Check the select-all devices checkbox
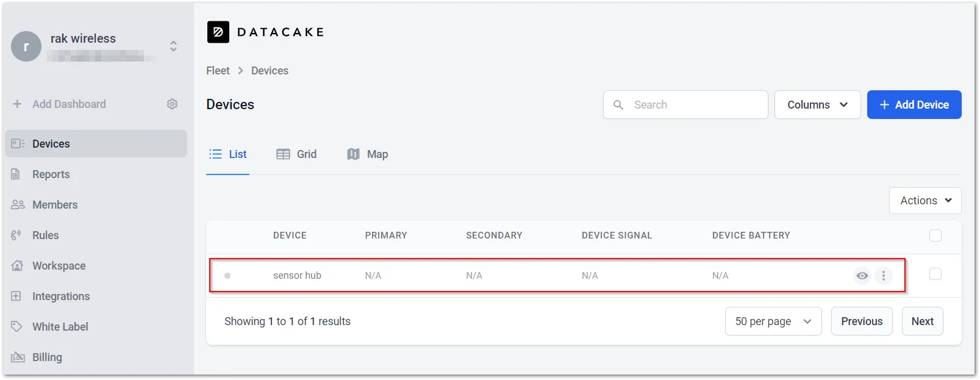The height and width of the screenshot is (380, 980). pos(935,235)
